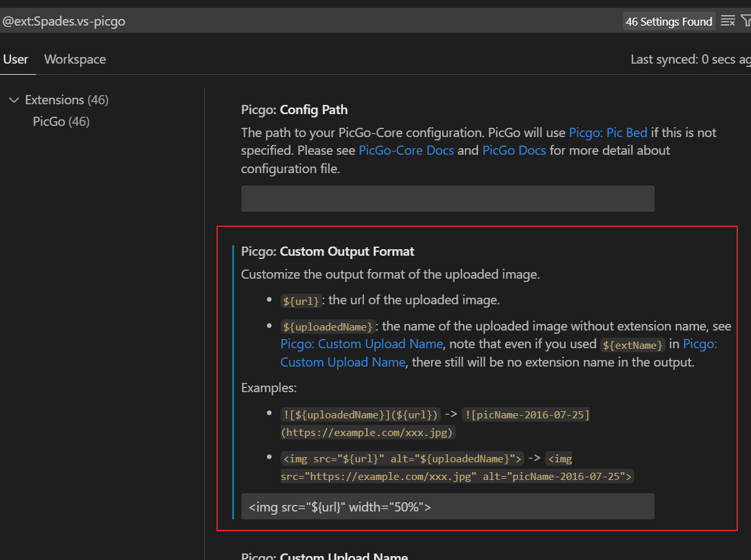Image resolution: width=751 pixels, height=560 pixels.
Task: Click the ${extName} code token
Action: (x=633, y=345)
